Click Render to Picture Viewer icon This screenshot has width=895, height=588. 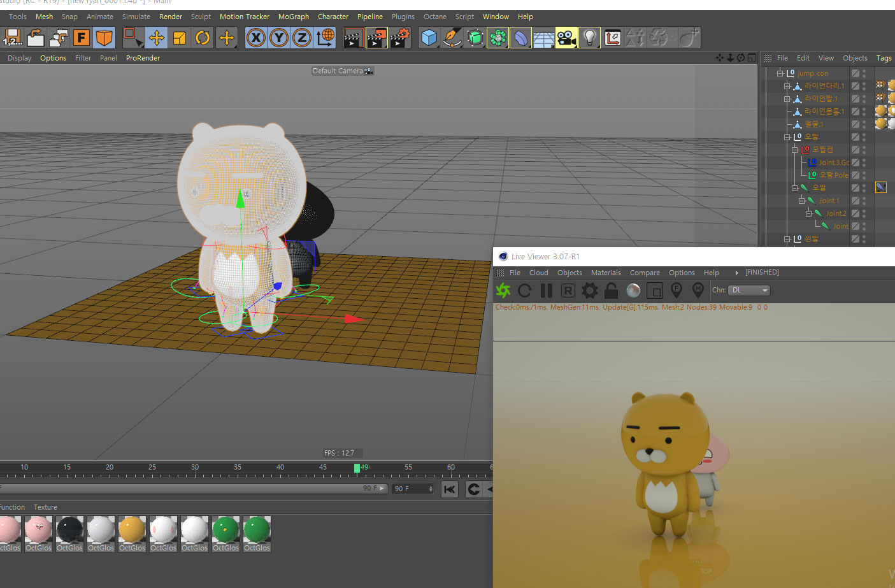click(376, 38)
